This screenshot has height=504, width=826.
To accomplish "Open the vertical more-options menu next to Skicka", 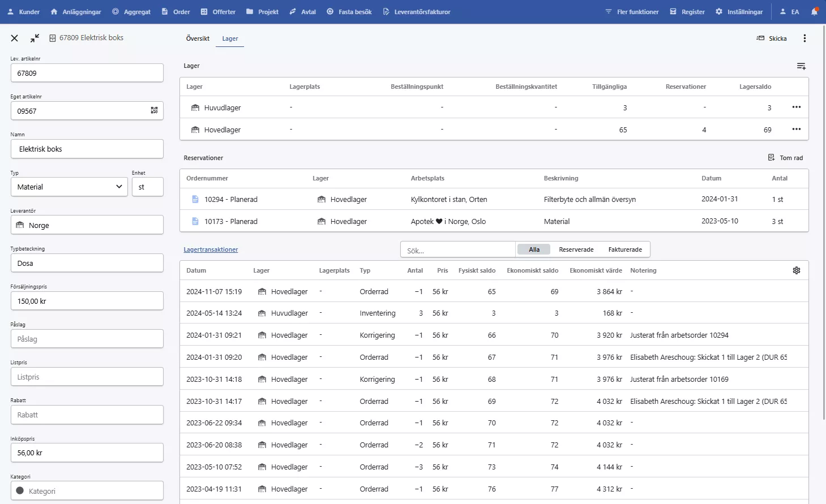I will [804, 38].
